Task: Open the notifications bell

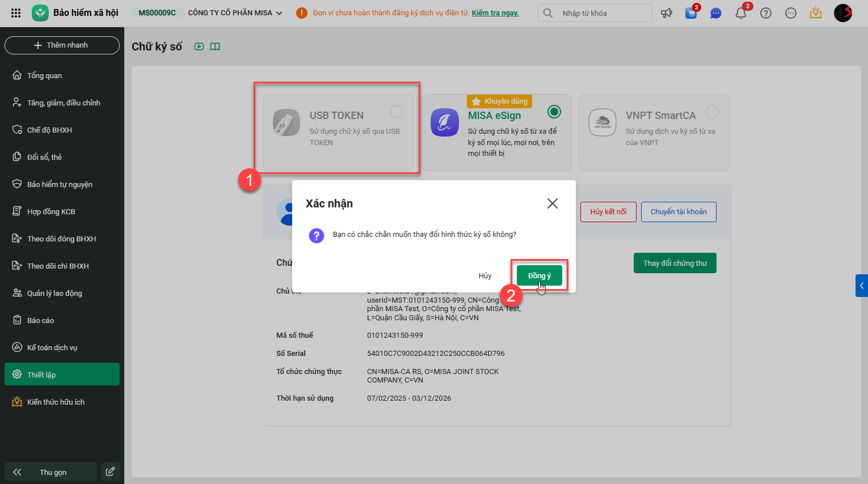Action: 741,13
